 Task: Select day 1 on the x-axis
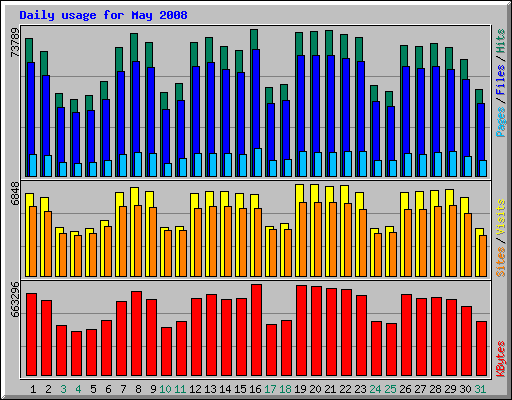pos(33,389)
